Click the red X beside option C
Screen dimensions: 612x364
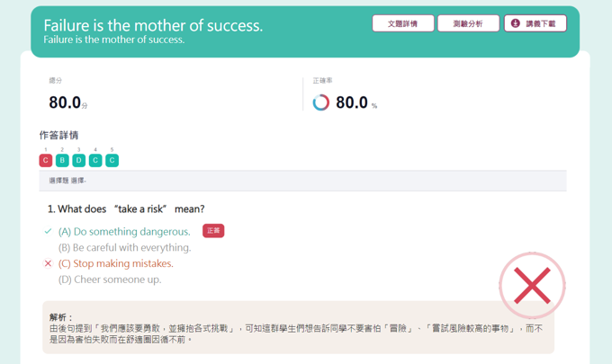[x=49, y=263]
